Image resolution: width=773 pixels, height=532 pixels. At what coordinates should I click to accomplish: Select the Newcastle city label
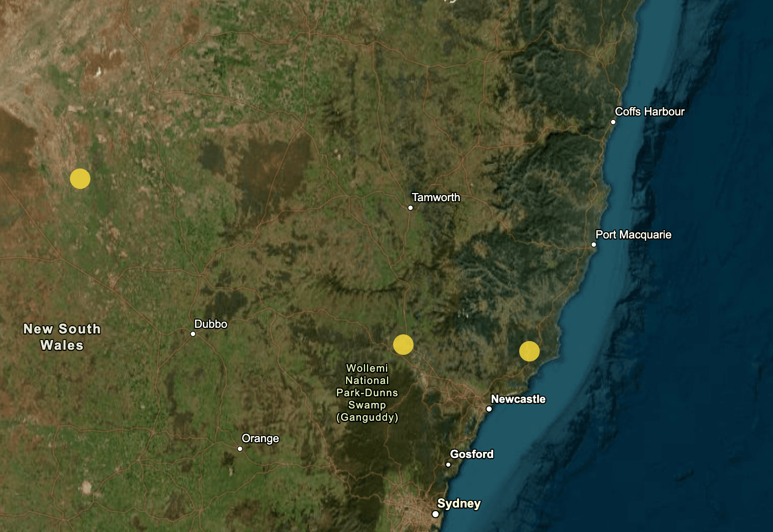coord(518,399)
